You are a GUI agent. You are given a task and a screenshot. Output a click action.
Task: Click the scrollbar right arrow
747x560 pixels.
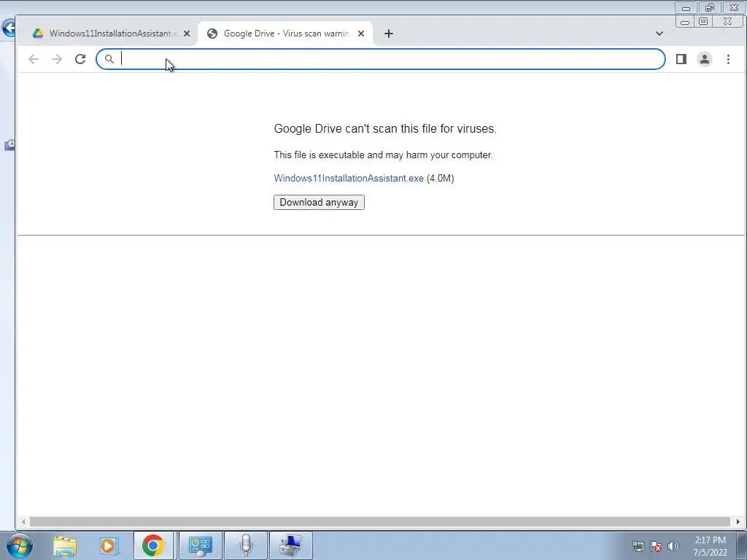[738, 522]
